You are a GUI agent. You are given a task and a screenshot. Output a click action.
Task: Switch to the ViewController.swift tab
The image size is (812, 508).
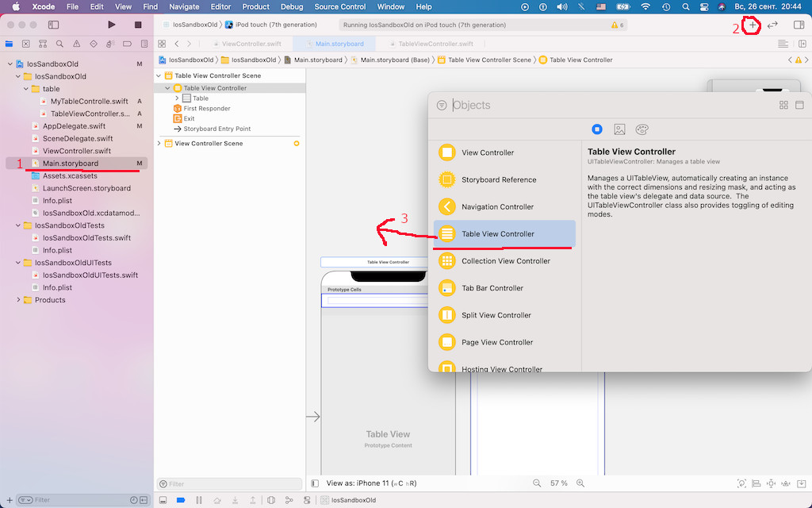click(x=247, y=44)
